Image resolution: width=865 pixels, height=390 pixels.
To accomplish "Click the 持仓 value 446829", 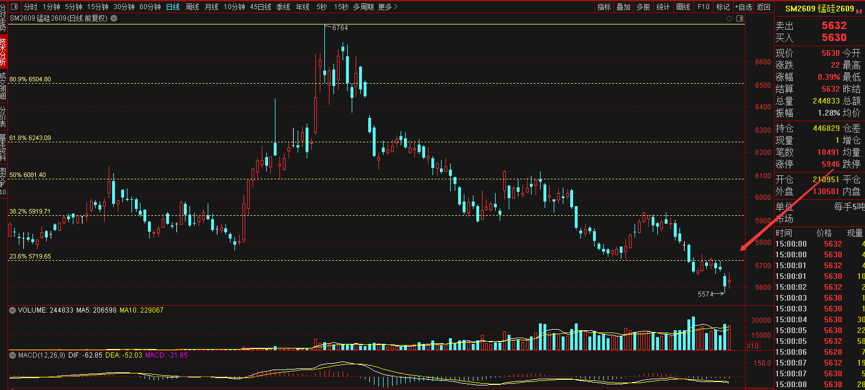I will pyautogui.click(x=826, y=128).
